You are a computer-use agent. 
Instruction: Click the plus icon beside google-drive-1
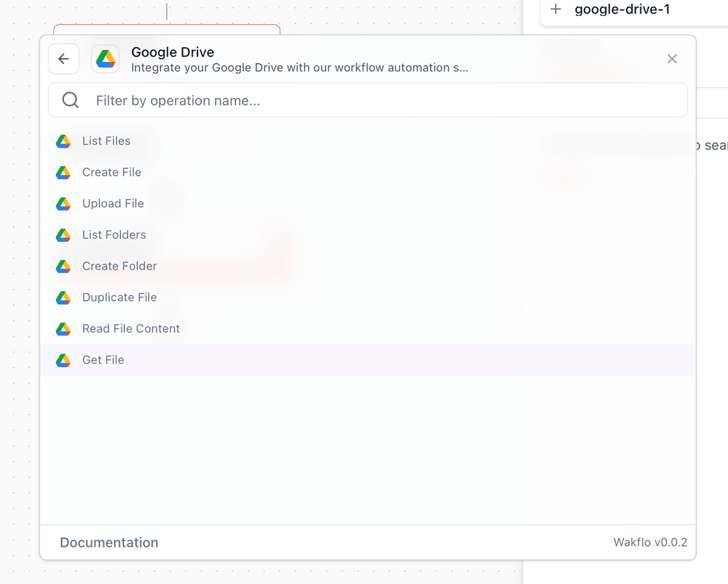coord(555,9)
